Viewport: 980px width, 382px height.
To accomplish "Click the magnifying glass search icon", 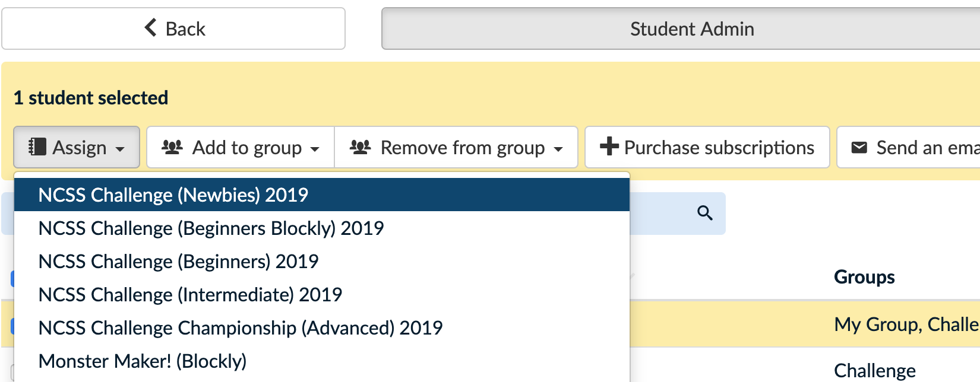I will click(704, 213).
